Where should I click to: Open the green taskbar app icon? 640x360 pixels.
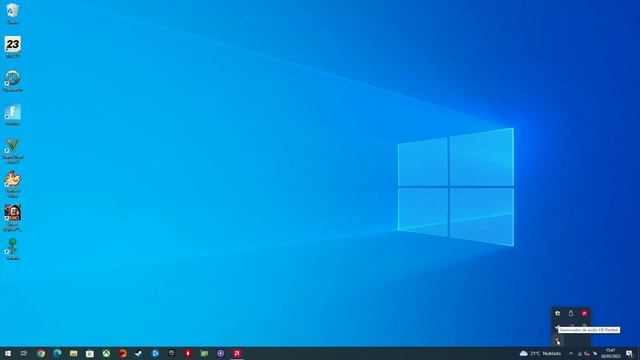(204, 353)
